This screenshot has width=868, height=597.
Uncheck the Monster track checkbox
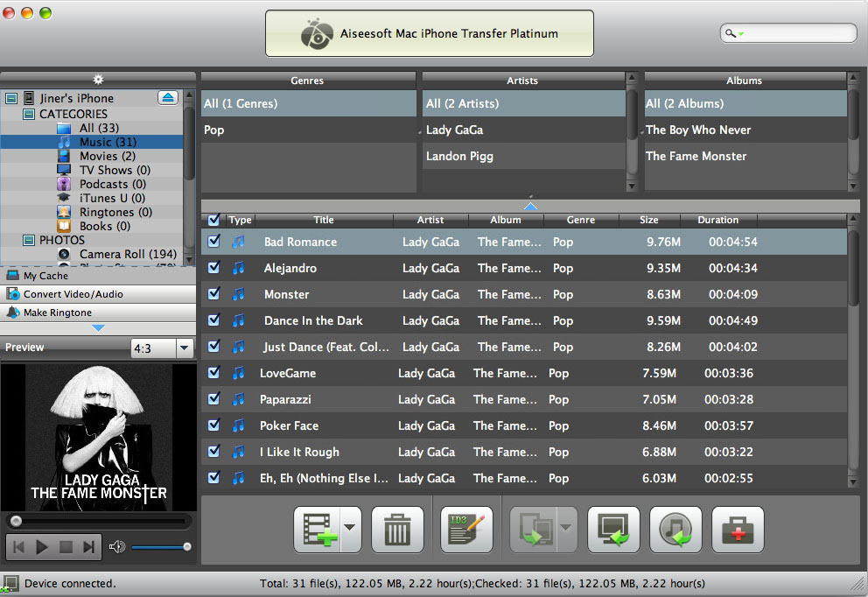click(213, 293)
